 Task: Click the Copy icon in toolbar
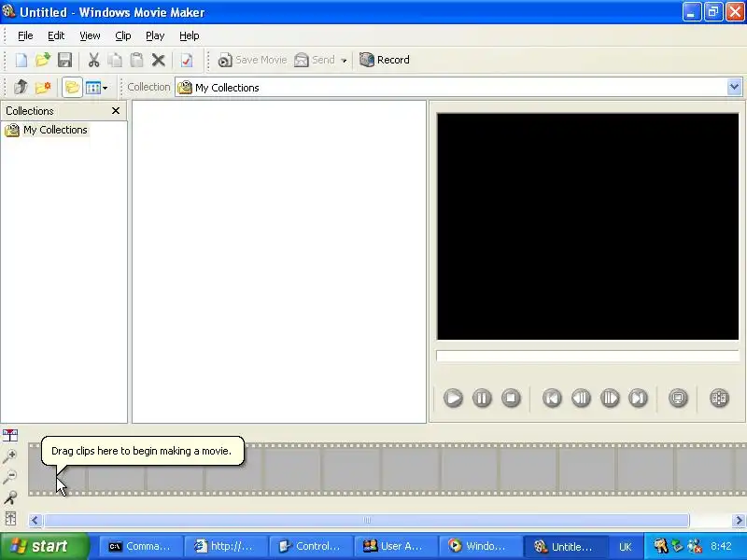[x=115, y=60]
